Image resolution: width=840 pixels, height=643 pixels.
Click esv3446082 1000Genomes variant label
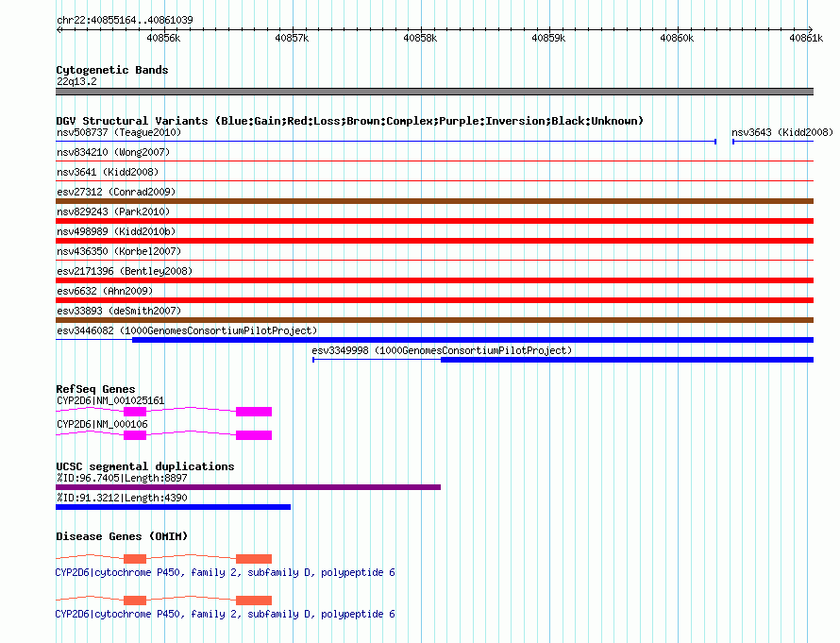(187, 330)
